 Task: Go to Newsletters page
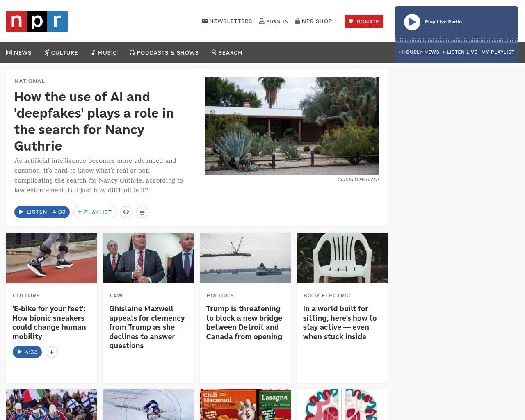[227, 21]
